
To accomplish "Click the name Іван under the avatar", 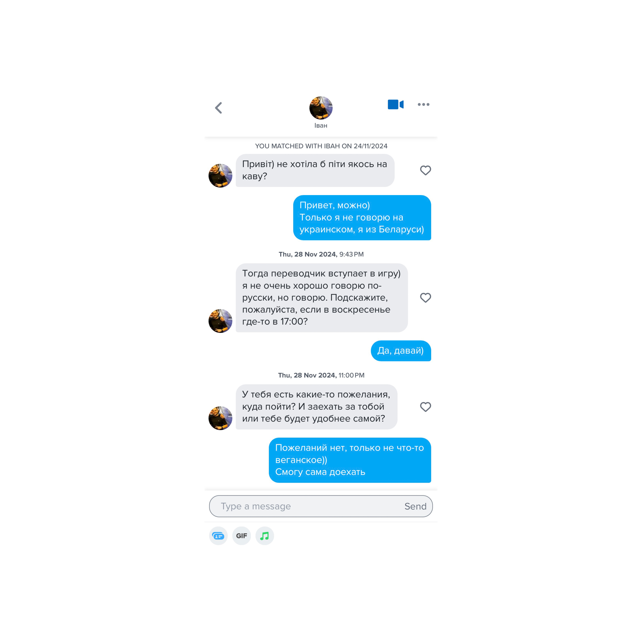I will click(x=321, y=126).
